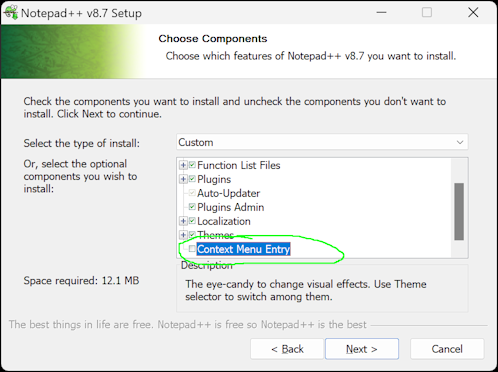
Task: Go back with the Back button
Action: (287, 349)
